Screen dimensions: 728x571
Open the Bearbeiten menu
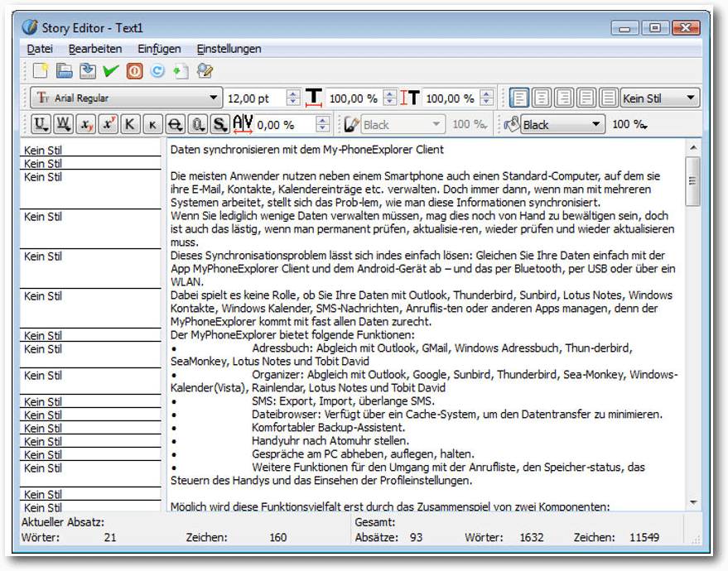click(x=94, y=48)
